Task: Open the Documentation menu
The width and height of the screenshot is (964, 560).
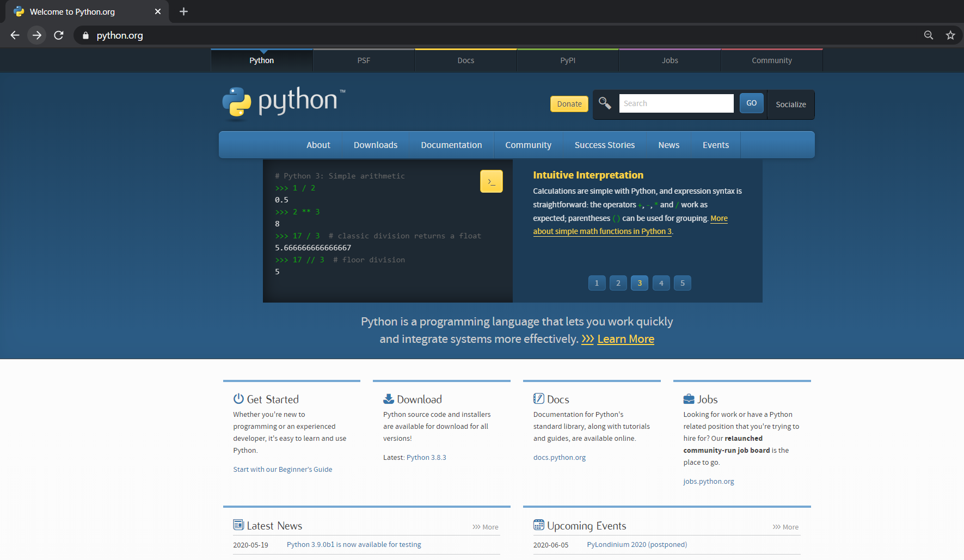Action: (451, 145)
